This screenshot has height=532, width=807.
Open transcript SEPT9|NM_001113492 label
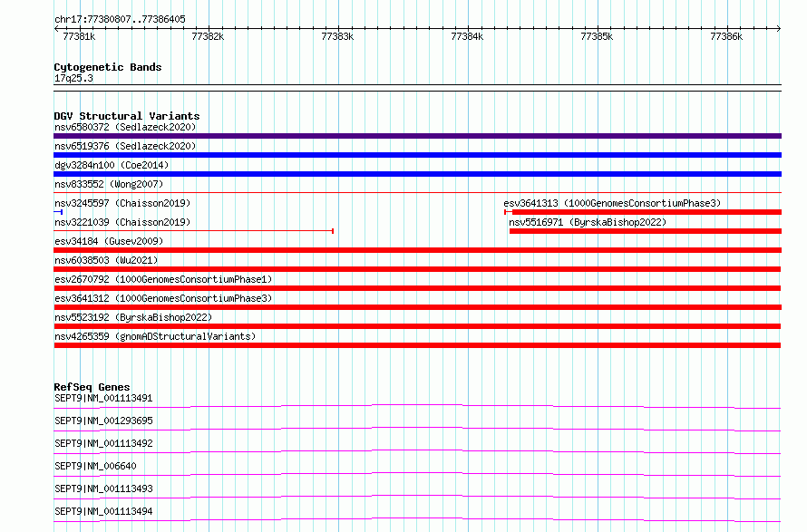click(x=103, y=443)
